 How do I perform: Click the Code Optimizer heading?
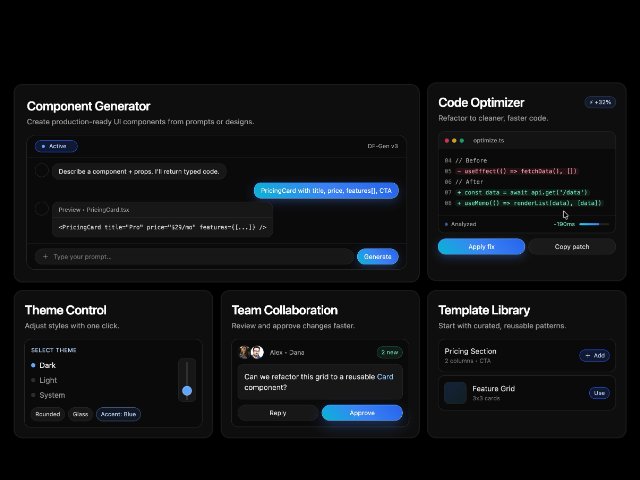[481, 102]
